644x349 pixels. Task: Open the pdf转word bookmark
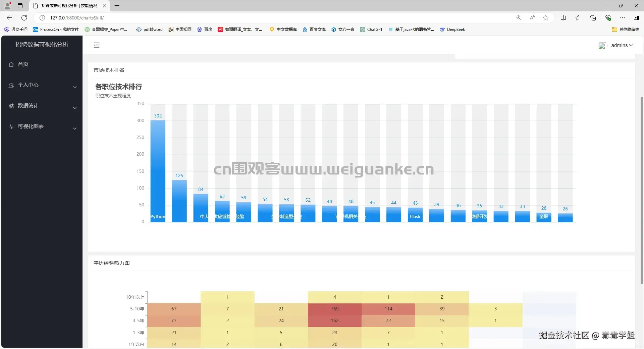pos(149,30)
